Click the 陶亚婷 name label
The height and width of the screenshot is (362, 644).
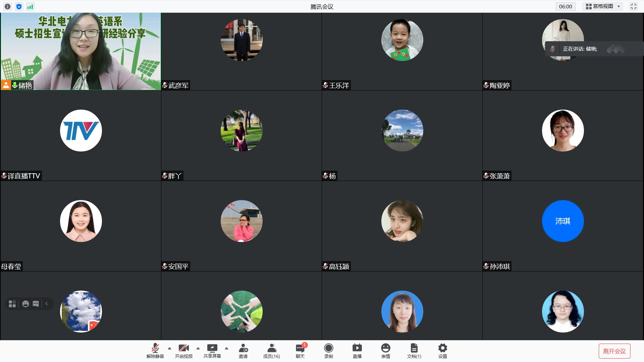click(500, 85)
